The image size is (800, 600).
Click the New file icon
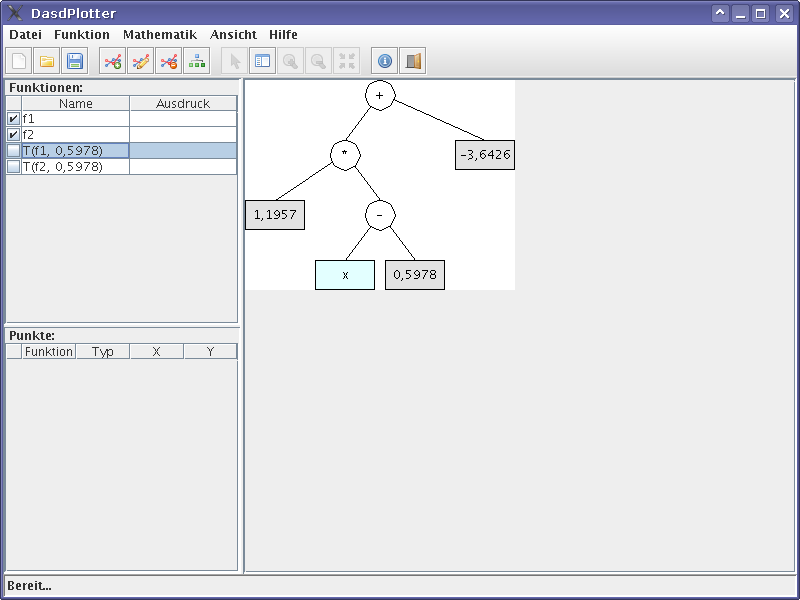tap(19, 61)
